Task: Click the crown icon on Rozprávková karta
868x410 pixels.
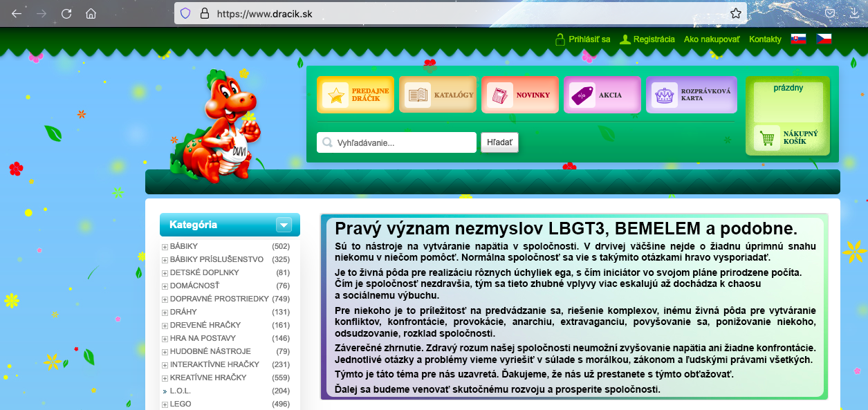Action: point(665,95)
